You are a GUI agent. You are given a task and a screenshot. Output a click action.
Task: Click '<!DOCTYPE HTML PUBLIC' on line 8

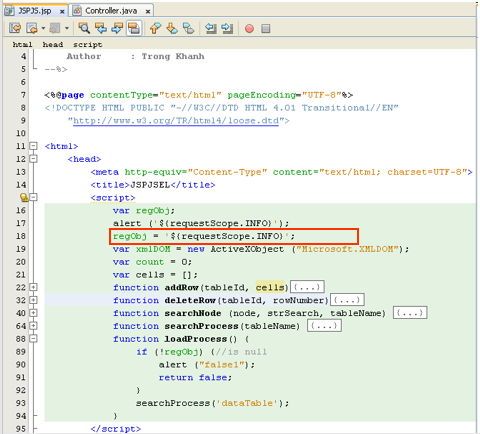(x=105, y=108)
